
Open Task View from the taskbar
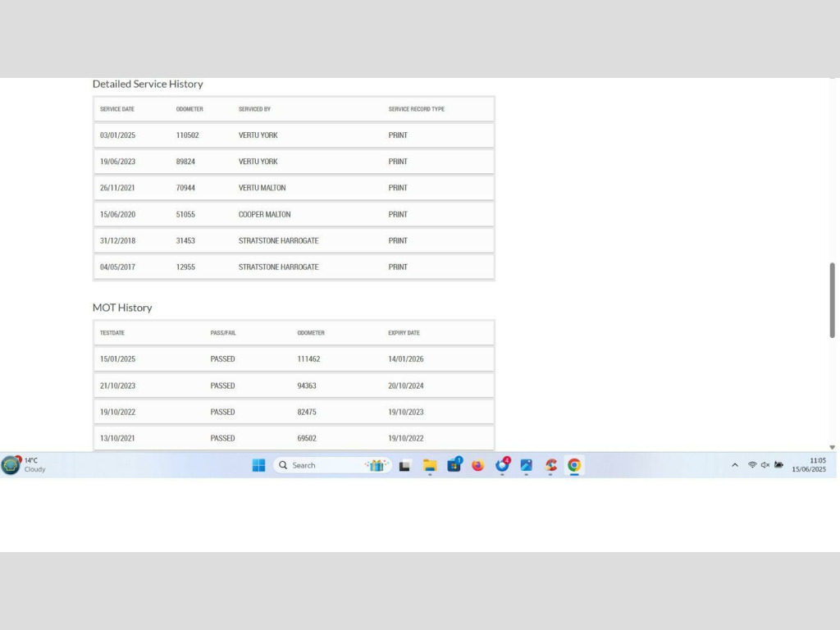pyautogui.click(x=404, y=466)
